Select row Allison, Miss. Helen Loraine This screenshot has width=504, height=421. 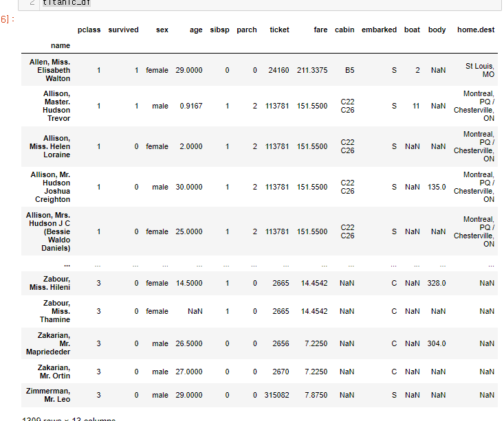pyautogui.click(x=259, y=146)
